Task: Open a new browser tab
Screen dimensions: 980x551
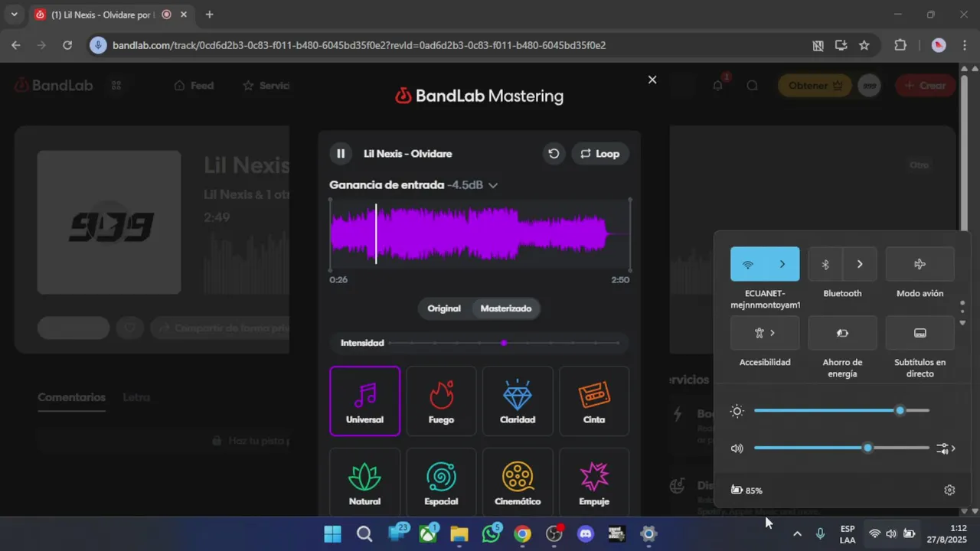Action: tap(209, 15)
